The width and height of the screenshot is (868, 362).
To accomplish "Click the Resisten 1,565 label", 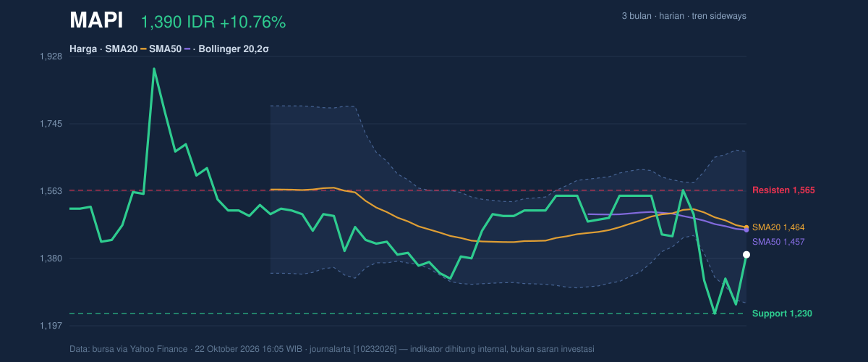I will [783, 190].
